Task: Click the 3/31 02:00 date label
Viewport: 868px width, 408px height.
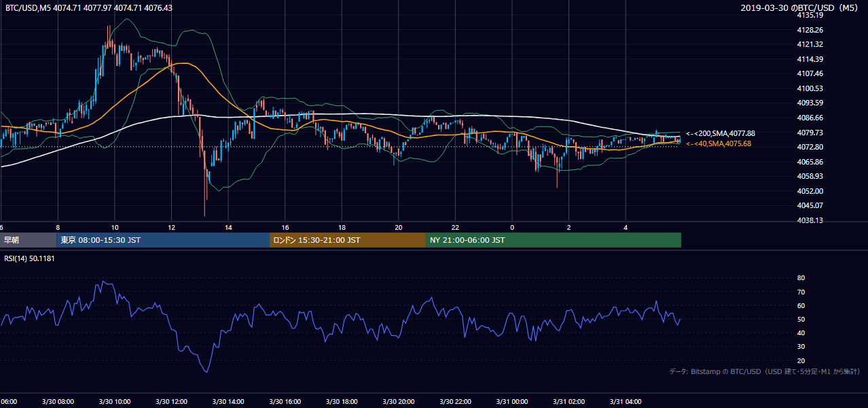Action: [x=569, y=402]
